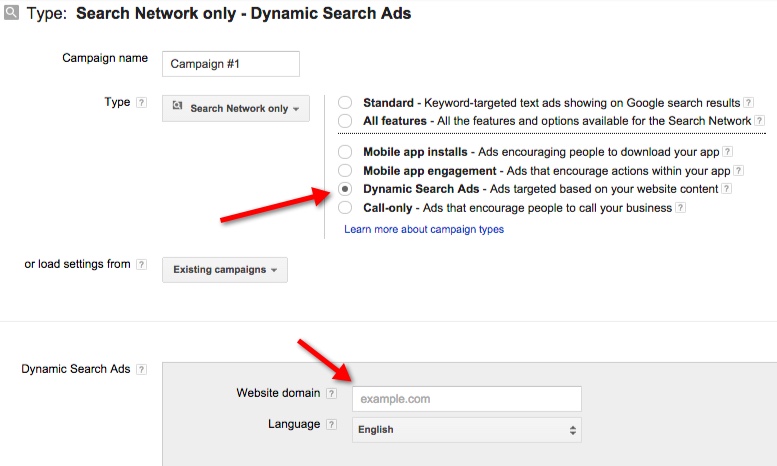The width and height of the screenshot is (777, 466).
Task: Open Learn more about campaign types link
Action: pyautogui.click(x=424, y=229)
